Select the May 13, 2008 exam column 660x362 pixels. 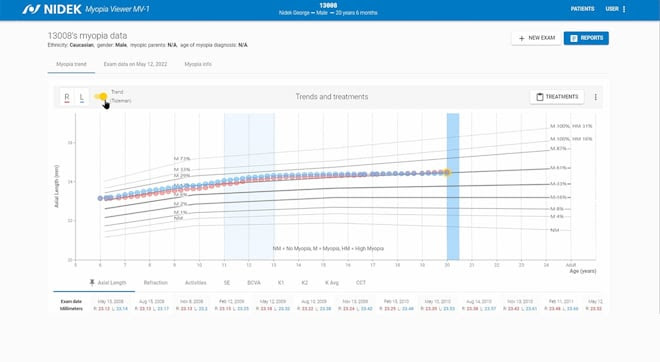(111, 305)
